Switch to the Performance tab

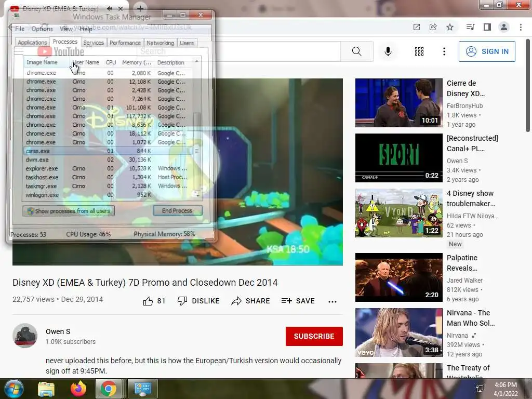[125, 43]
